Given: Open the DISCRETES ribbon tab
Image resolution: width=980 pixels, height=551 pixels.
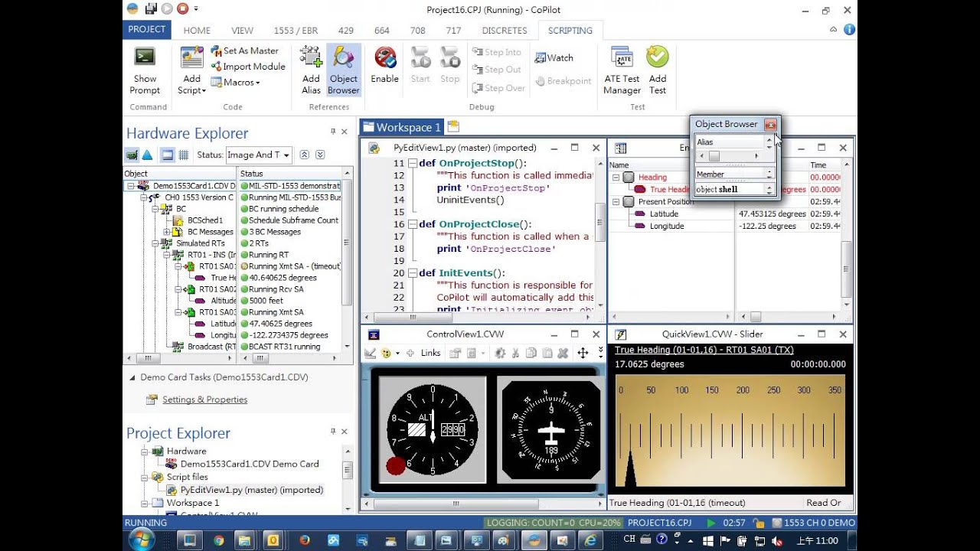Looking at the screenshot, I should [x=505, y=31].
